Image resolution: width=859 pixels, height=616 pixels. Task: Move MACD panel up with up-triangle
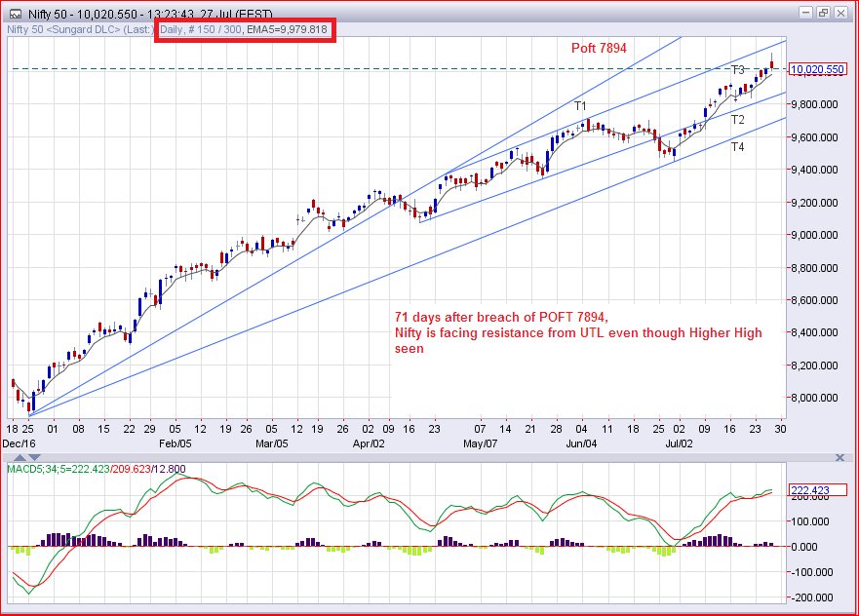(20, 457)
